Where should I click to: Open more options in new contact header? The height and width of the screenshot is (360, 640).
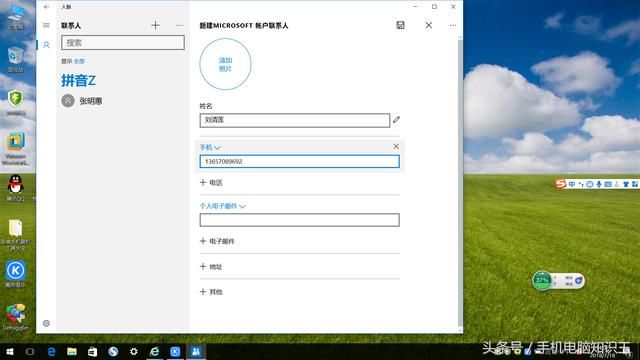coord(453,25)
